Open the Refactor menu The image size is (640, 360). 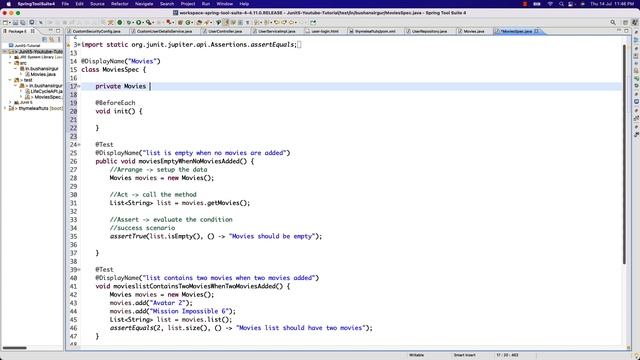[x=120, y=4]
